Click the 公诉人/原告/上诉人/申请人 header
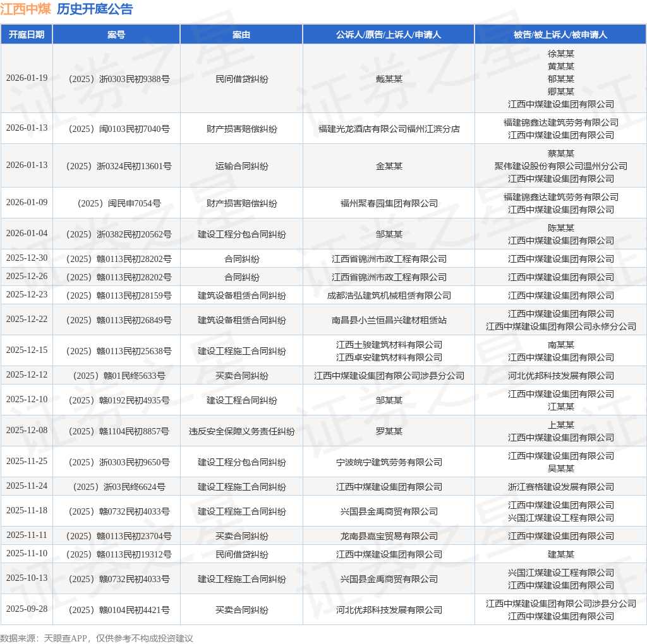 (389, 35)
